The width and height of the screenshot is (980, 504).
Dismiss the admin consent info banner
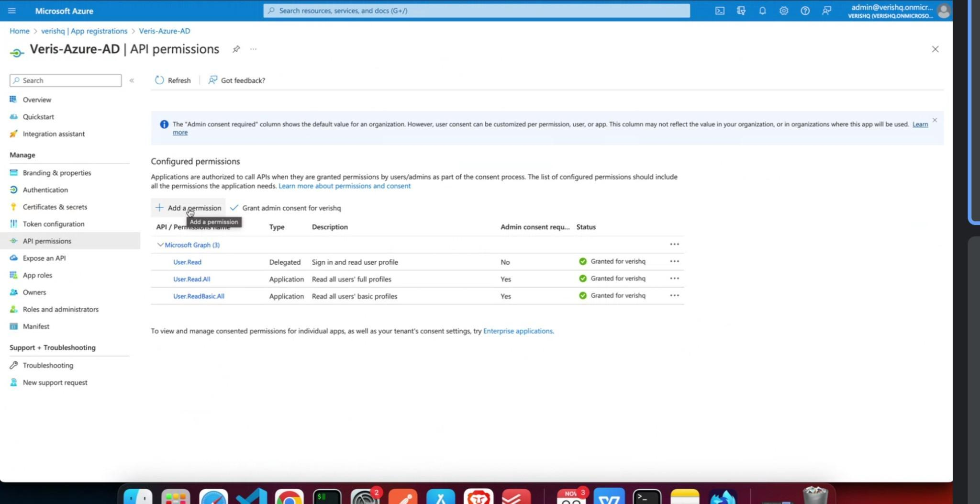click(x=935, y=120)
